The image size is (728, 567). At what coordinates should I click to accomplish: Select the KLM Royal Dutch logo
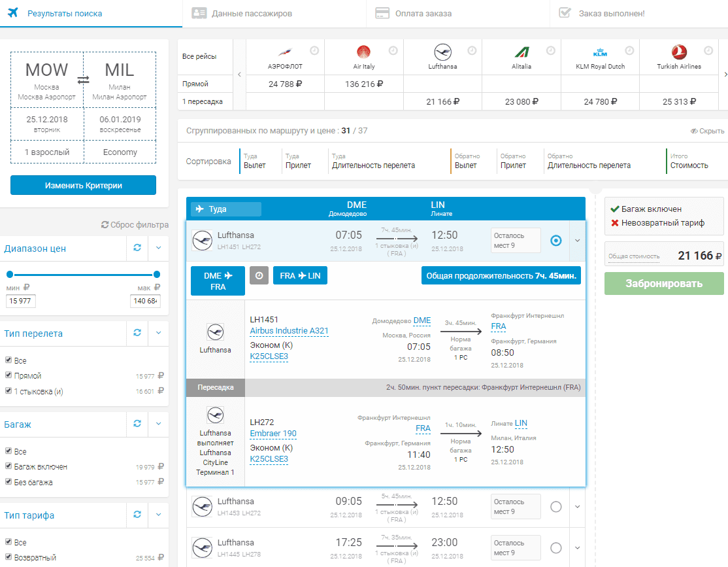coord(601,52)
